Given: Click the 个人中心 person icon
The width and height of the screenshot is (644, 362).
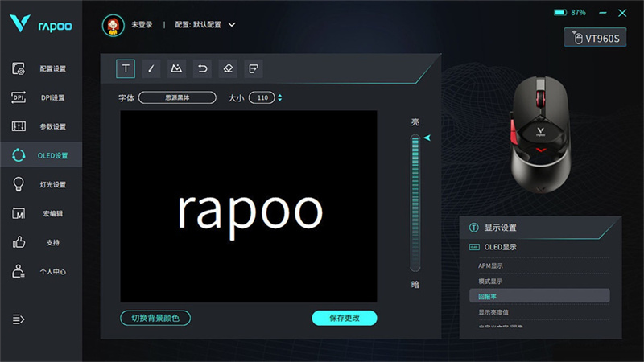Looking at the screenshot, I should pos(19,271).
